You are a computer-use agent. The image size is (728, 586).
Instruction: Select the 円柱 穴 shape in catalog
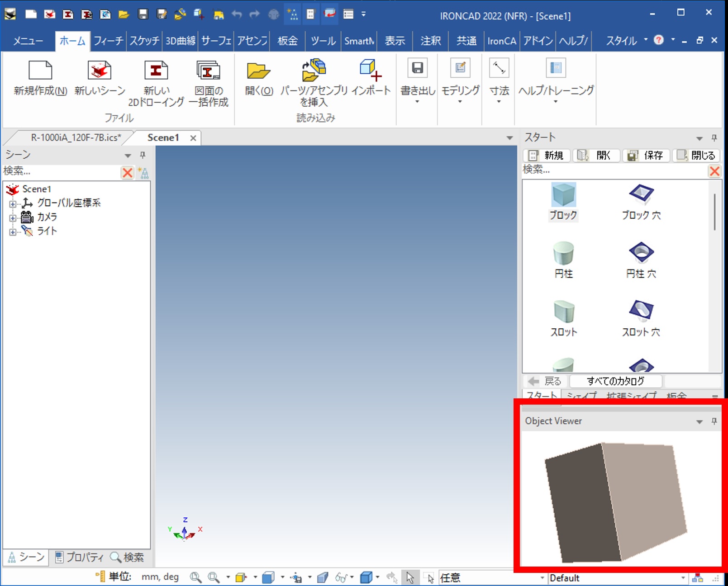(x=641, y=260)
